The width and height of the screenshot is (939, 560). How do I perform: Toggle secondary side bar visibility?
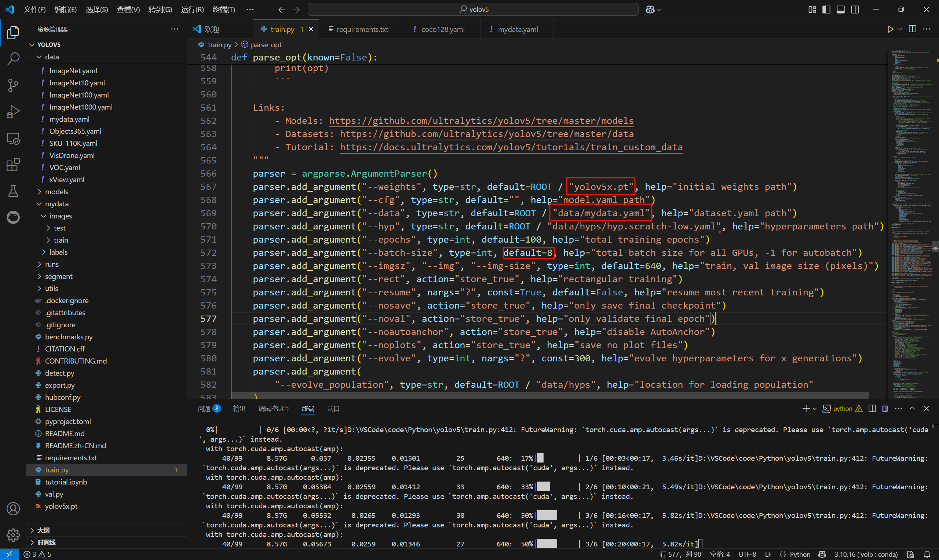click(855, 10)
